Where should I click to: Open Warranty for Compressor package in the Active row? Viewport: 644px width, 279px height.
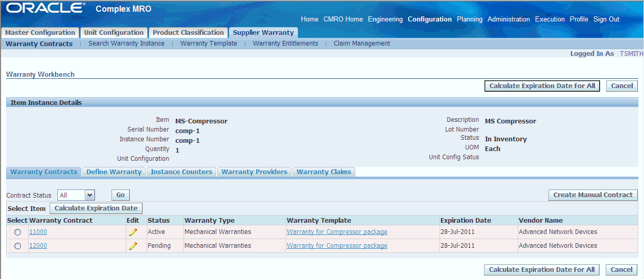click(x=337, y=232)
